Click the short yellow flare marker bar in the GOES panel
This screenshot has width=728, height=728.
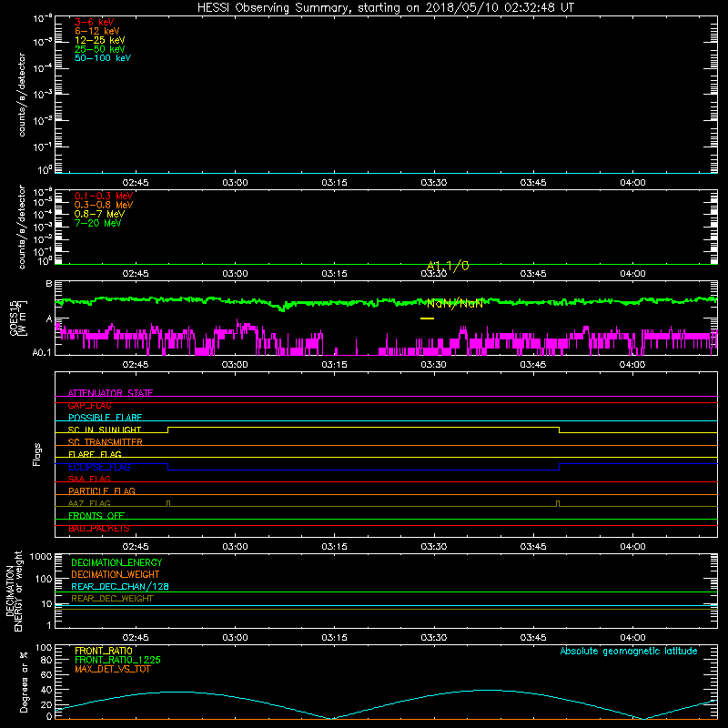point(427,318)
